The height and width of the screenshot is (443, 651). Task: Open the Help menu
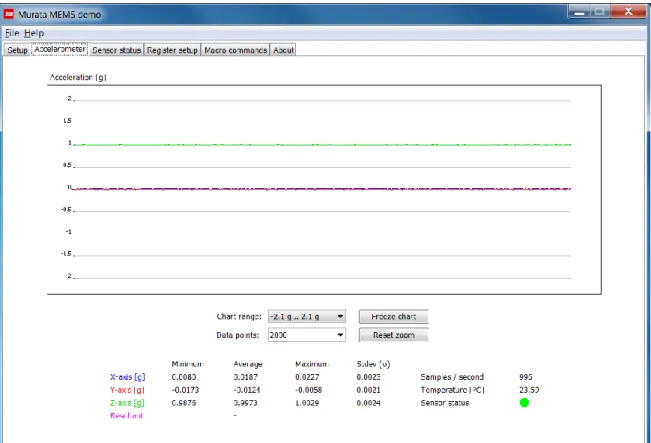34,33
